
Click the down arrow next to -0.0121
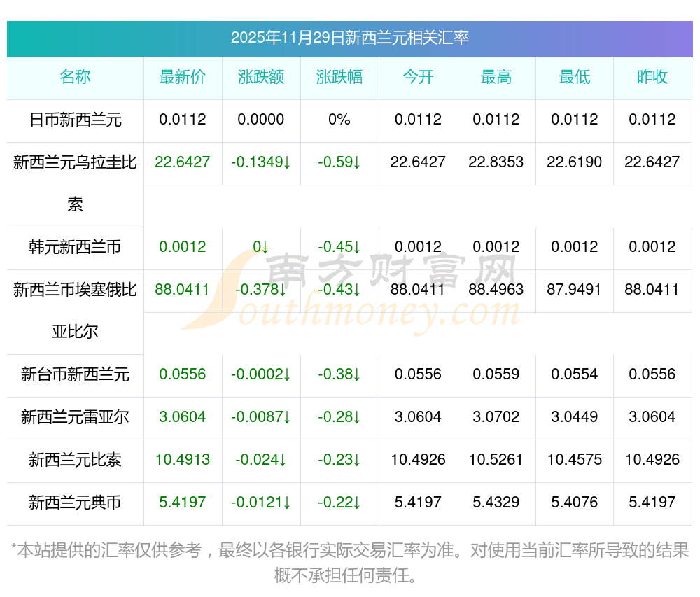[x=287, y=503]
